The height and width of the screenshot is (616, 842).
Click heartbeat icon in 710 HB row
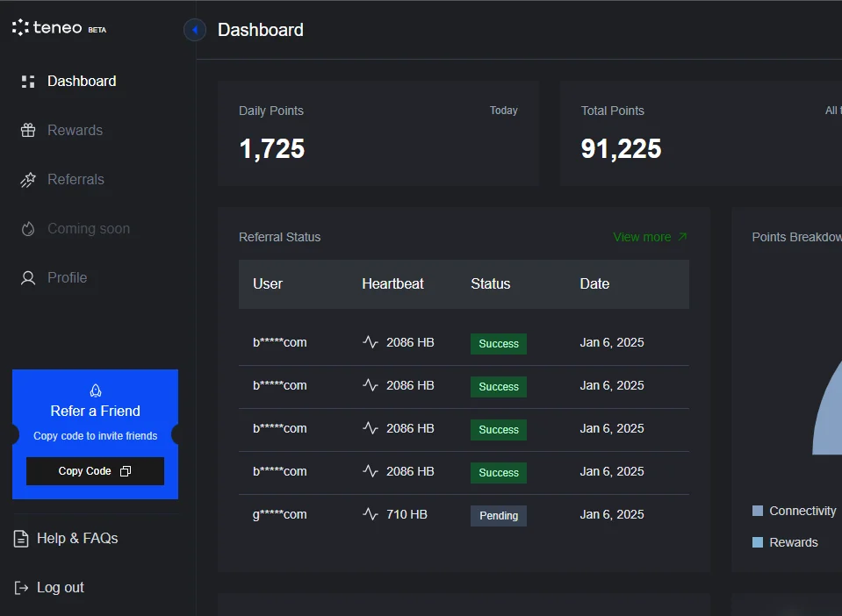pyautogui.click(x=371, y=514)
